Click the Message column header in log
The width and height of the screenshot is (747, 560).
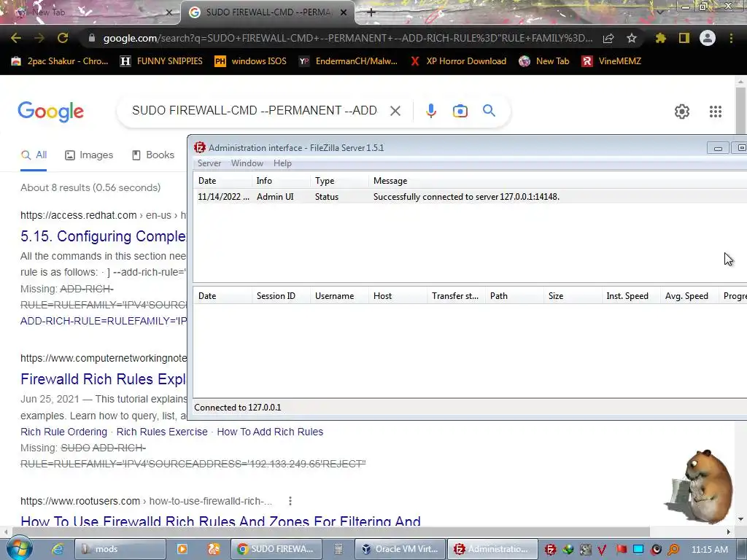point(557,181)
